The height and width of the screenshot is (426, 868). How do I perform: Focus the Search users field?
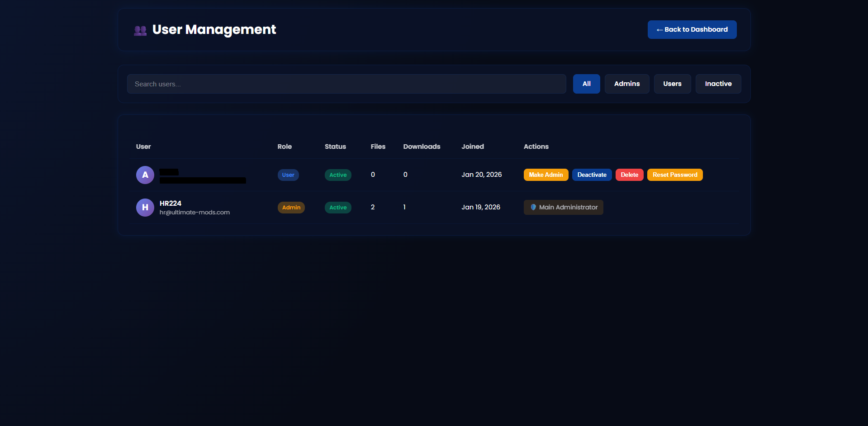[346, 84]
